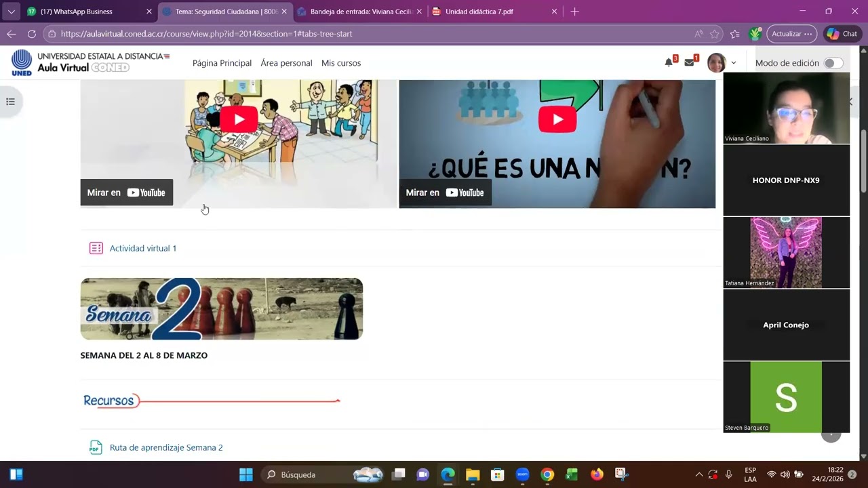Open Actividad virtual 1 link
The image size is (868, 488).
tap(143, 248)
